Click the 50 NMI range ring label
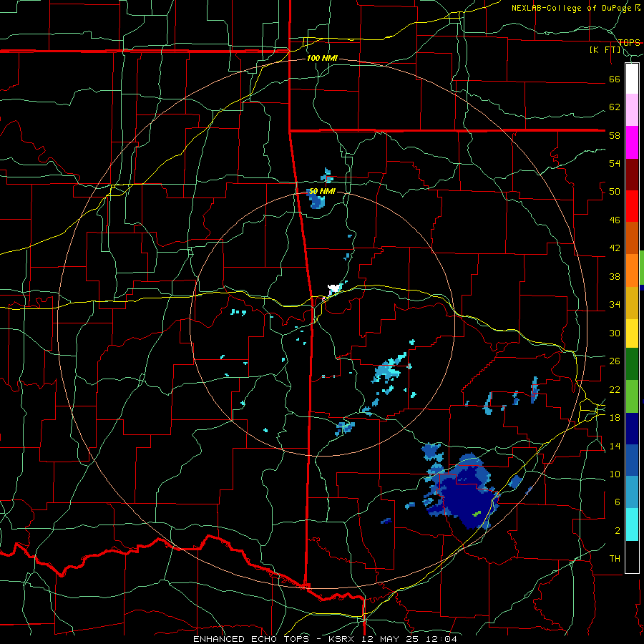644x644 pixels. tap(322, 191)
